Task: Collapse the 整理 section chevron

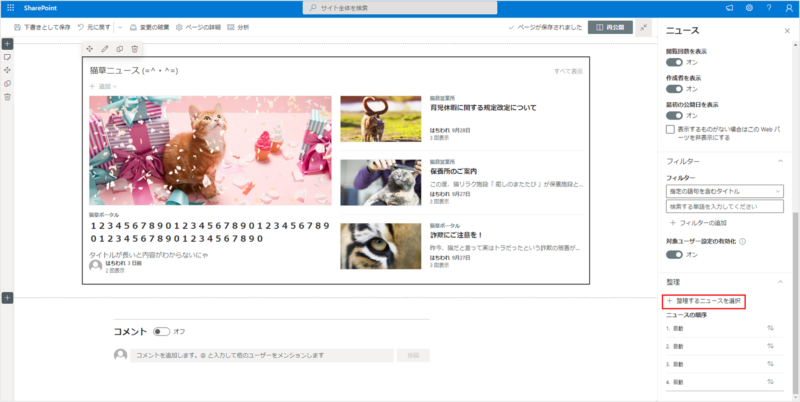Action: tap(779, 283)
